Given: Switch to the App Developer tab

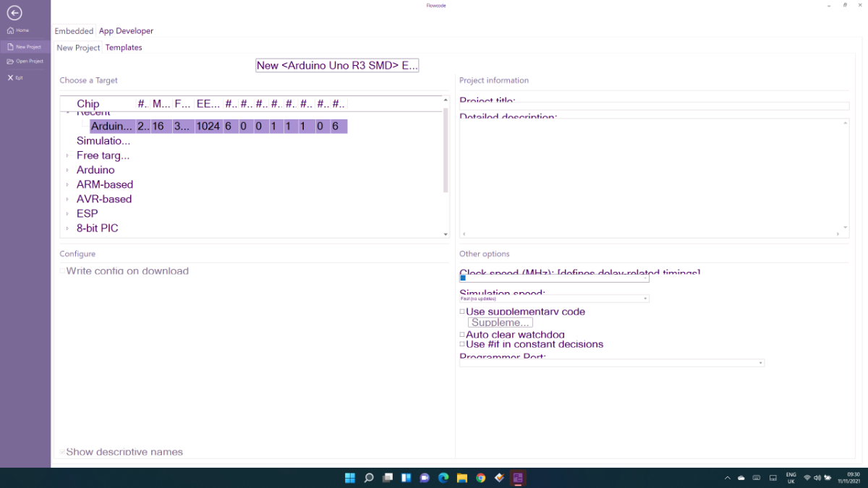Looking at the screenshot, I should [x=126, y=31].
